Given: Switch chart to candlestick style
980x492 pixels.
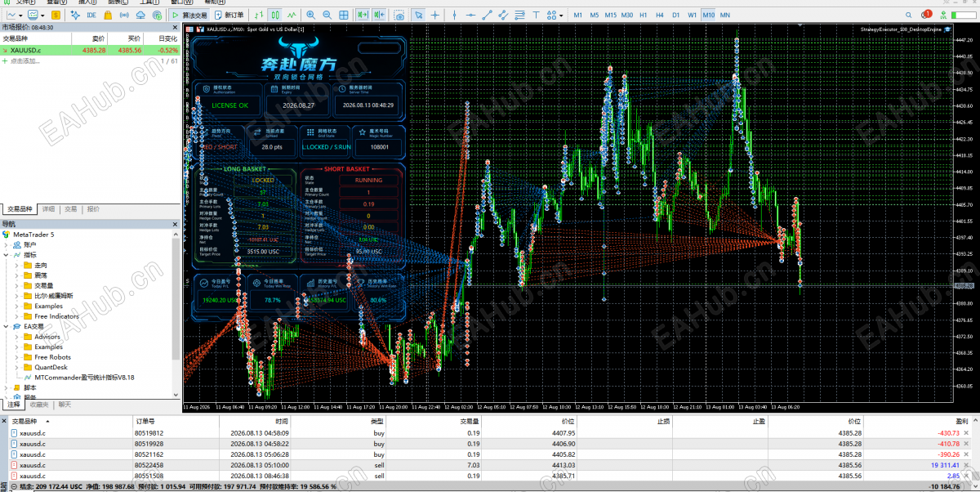Looking at the screenshot, I should (275, 15).
